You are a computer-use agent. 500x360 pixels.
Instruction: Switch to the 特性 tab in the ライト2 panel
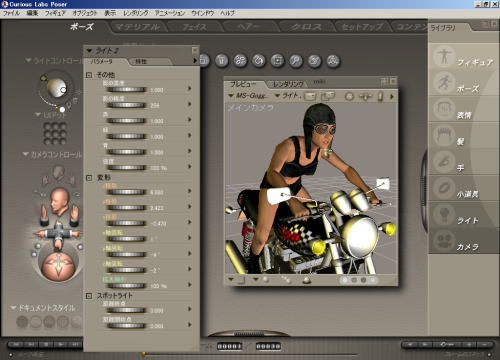tap(141, 61)
